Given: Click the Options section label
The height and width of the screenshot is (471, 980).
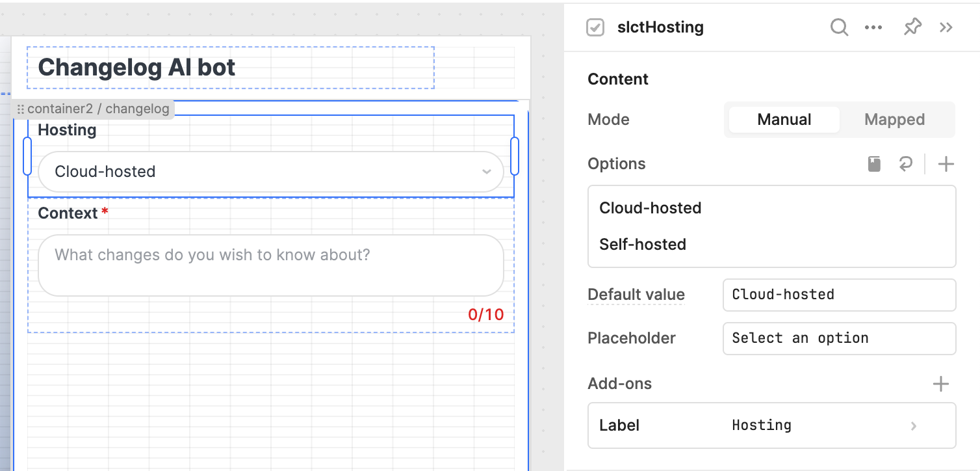Looking at the screenshot, I should click(x=617, y=164).
